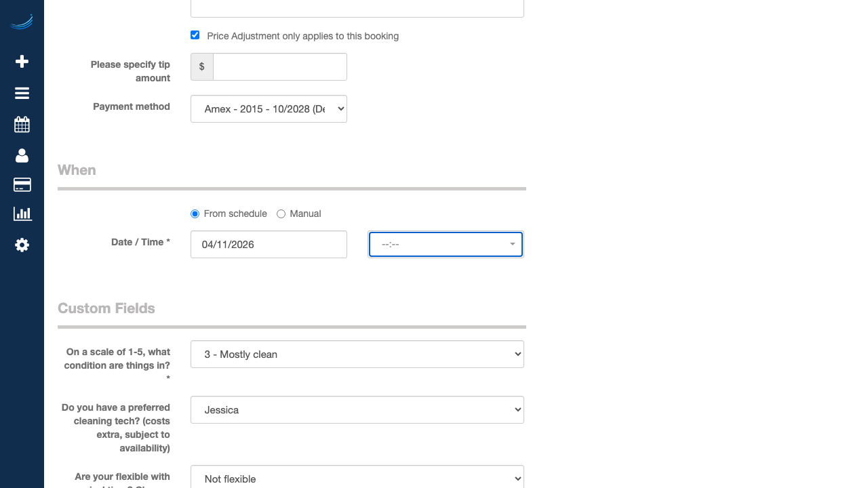
Task: Open preferred cleaning tech dropdown showing Jessica
Action: point(357,410)
